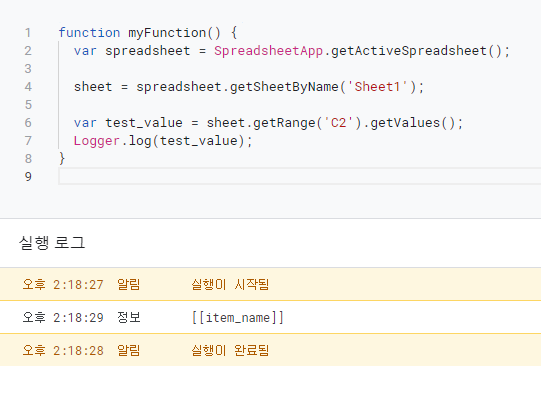The image size is (541, 395).
Task: Click line number 8 in the code editor gutter
Action: pyautogui.click(x=28, y=158)
